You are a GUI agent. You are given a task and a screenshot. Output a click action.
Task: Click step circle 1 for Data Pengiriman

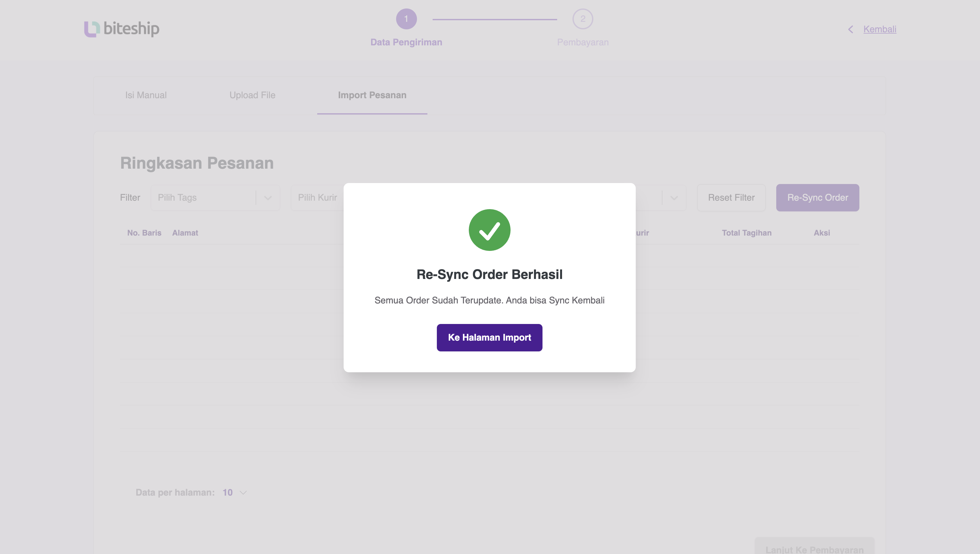tap(407, 18)
